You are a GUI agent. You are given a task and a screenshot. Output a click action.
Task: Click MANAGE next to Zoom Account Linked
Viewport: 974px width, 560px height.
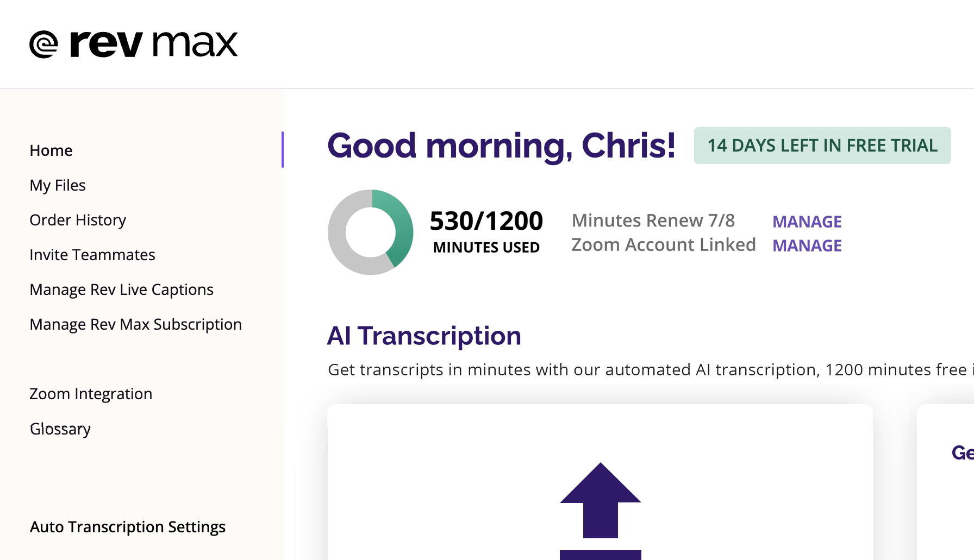(807, 246)
